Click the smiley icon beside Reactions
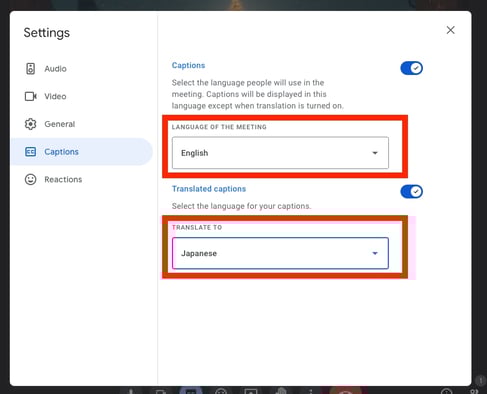Viewport: 487px width, 394px height. pyautogui.click(x=30, y=179)
